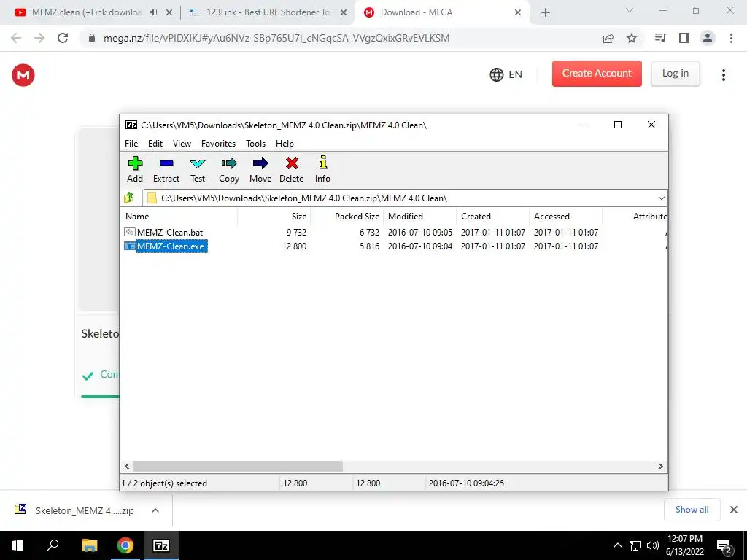Open a new Chrome tab
Viewport: 747px width, 560px height.
(x=546, y=13)
